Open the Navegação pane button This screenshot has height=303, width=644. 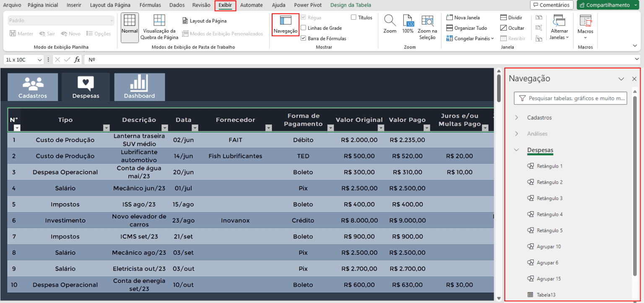point(285,24)
